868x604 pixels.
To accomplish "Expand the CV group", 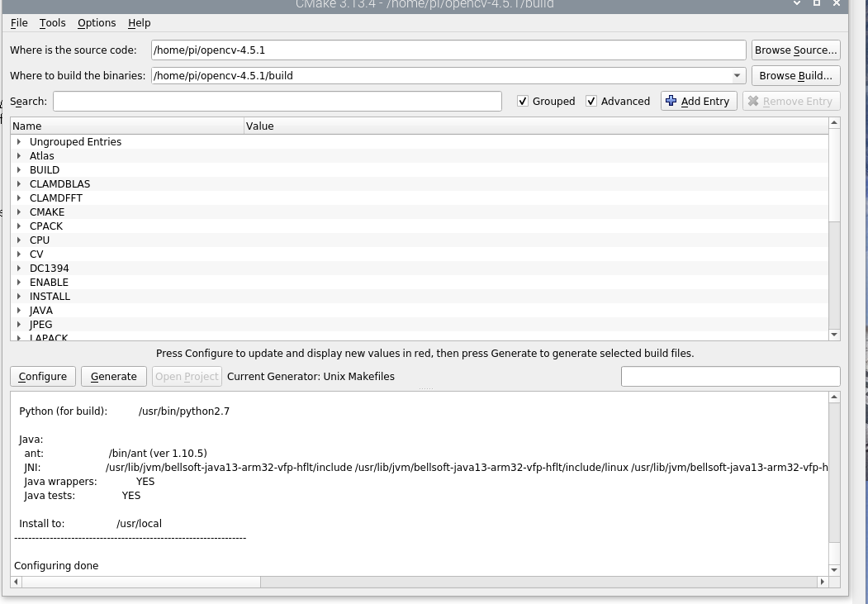I will click(x=19, y=254).
